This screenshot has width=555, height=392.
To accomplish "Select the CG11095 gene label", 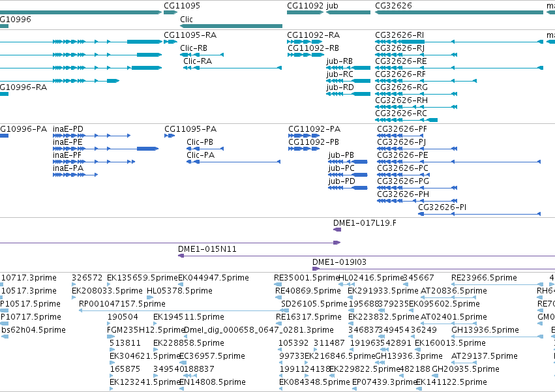I will pos(181,6).
